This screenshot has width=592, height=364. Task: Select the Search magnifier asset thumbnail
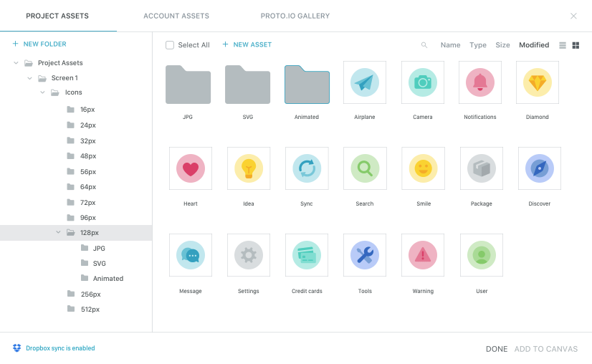365,168
